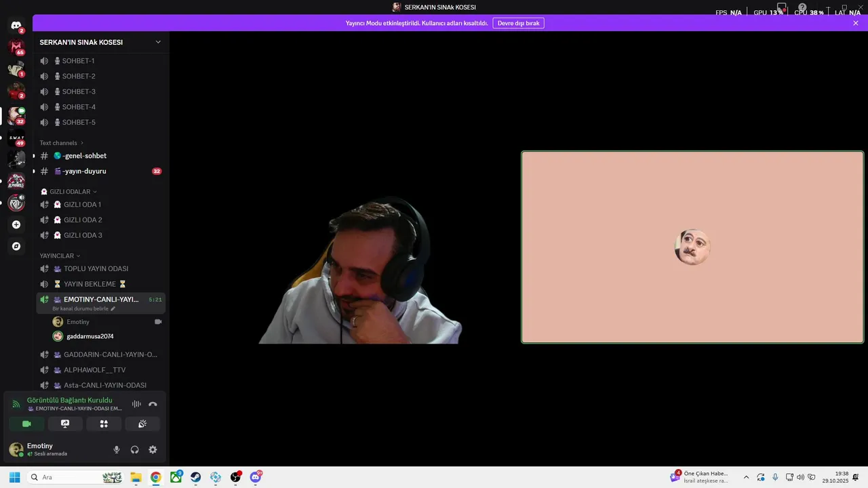Open noise suppression waveform icon

pos(136,404)
